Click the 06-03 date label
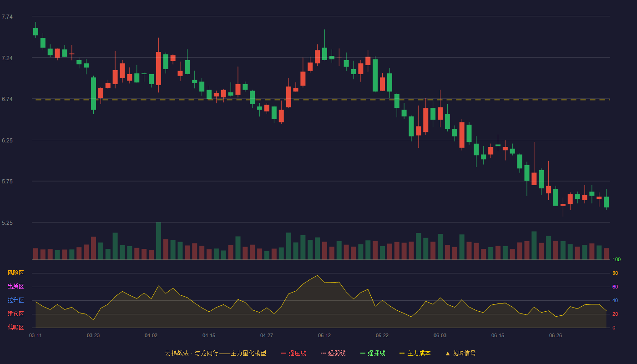 coord(440,335)
